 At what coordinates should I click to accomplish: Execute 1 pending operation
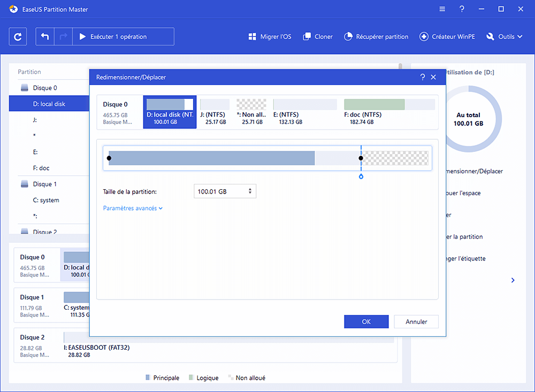[x=123, y=36]
